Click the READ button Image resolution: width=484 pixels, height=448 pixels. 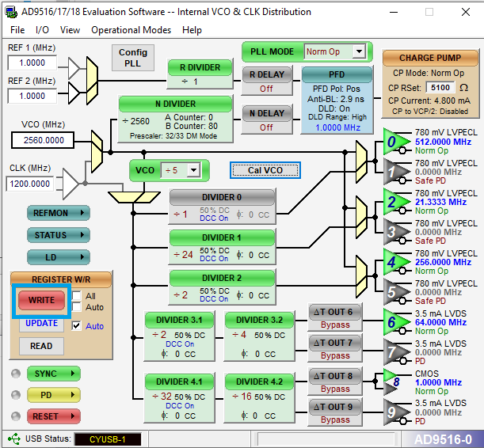41,346
